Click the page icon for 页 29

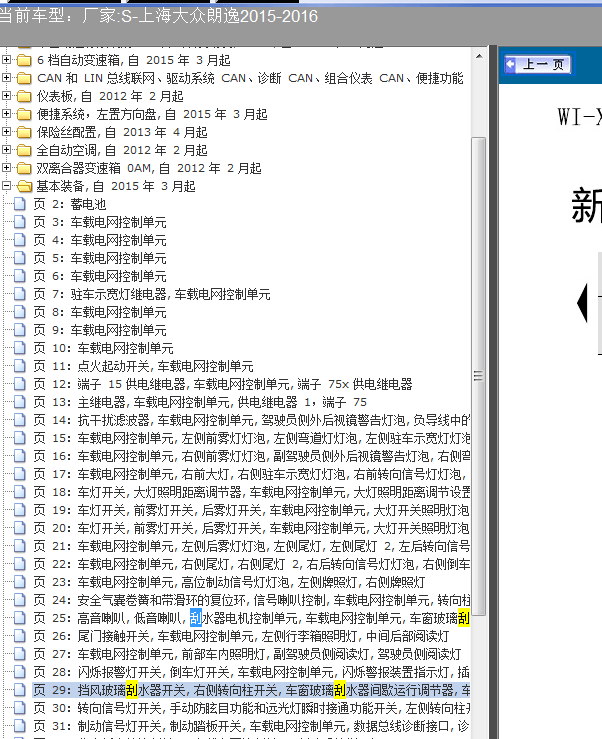pyautogui.click(x=20, y=690)
